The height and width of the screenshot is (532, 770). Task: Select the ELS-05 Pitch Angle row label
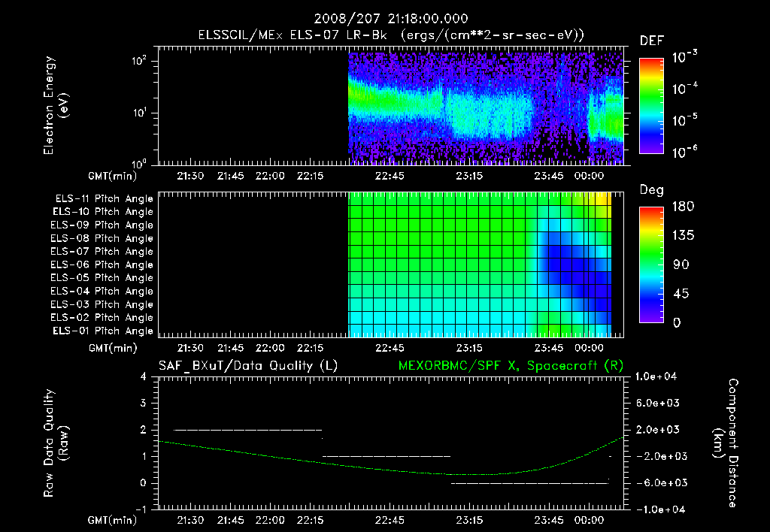102,278
